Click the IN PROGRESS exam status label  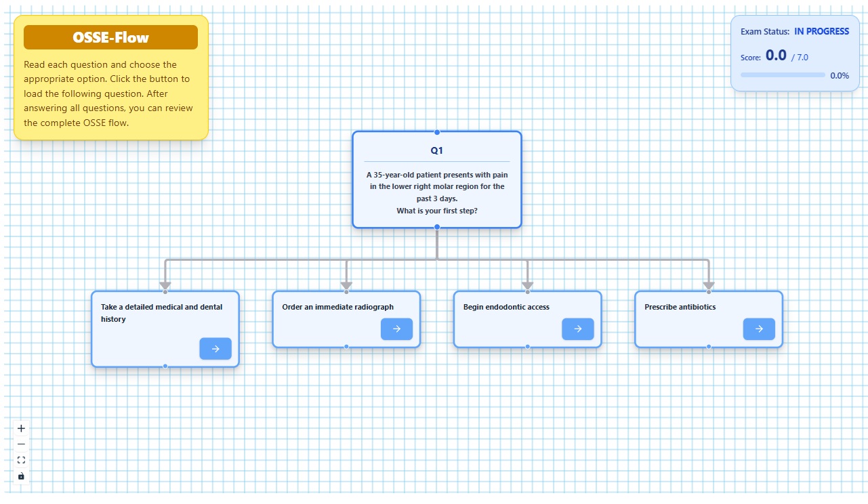pyautogui.click(x=821, y=31)
